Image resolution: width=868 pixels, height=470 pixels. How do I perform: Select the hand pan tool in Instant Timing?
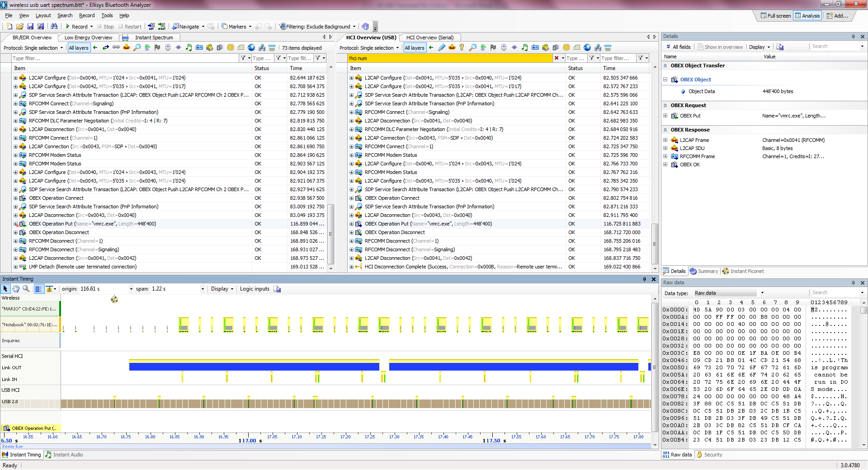coord(16,289)
